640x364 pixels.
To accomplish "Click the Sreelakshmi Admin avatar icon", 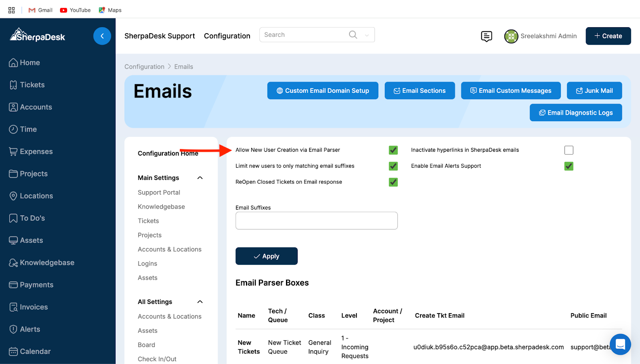I will pyautogui.click(x=511, y=36).
